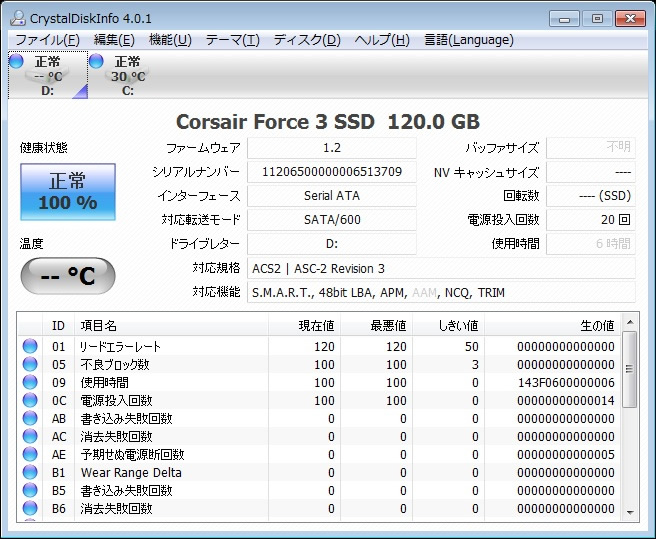Viewport: 656px width, 539px height.
Task: Click status orb of 不良ブロック数 row
Action: coord(30,365)
